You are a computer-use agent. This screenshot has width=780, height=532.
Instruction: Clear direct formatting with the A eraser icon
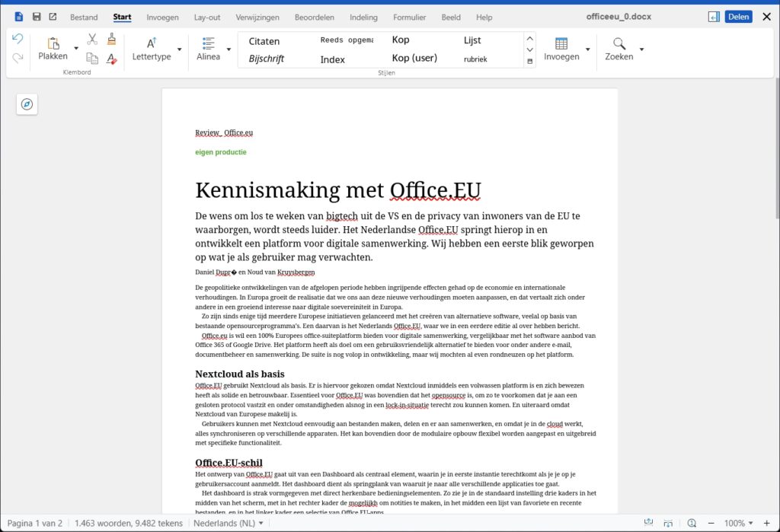point(111,59)
